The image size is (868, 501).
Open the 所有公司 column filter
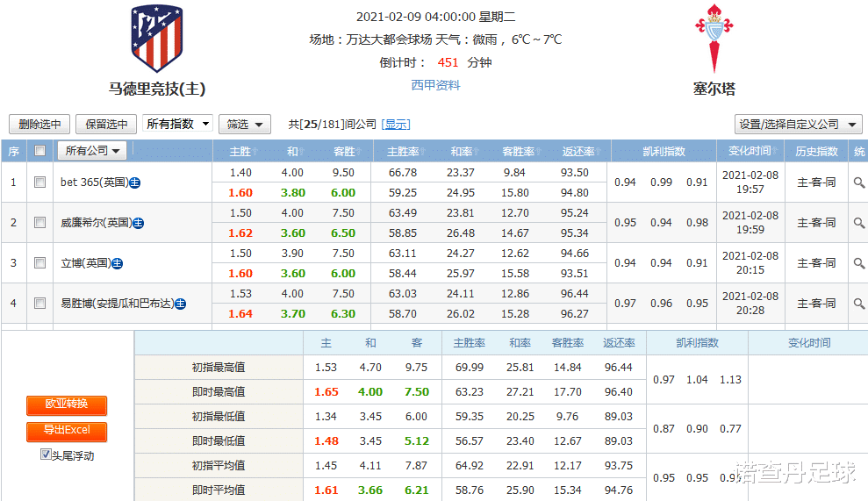pos(92,151)
